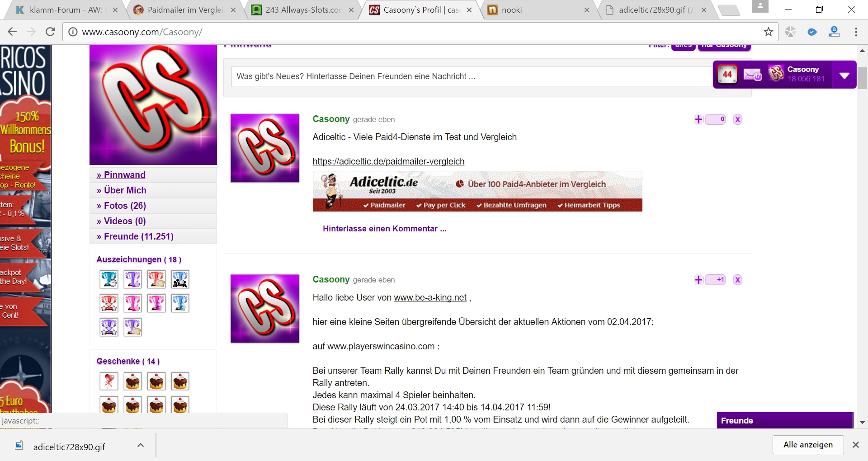
Task: Select the 'alles' filter button
Action: [x=683, y=46]
